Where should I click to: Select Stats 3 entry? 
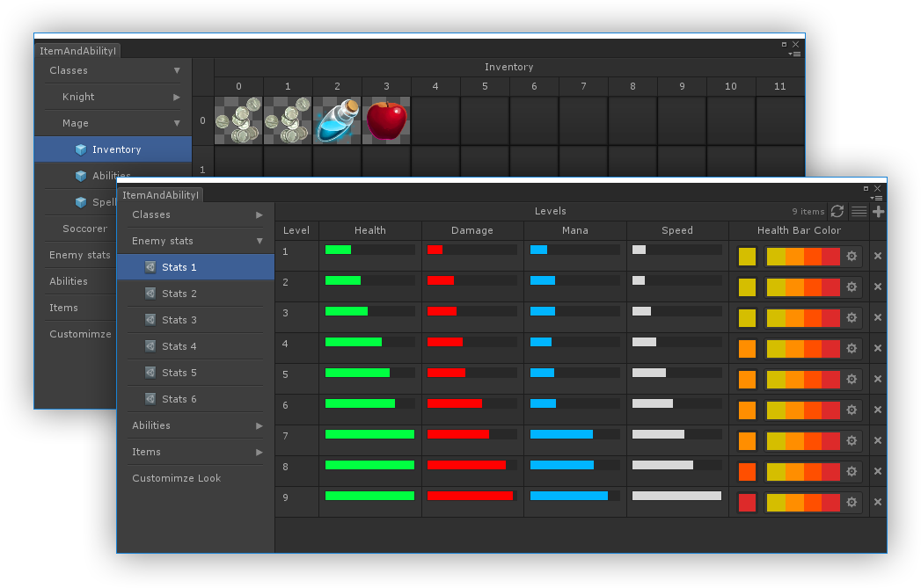(x=195, y=320)
